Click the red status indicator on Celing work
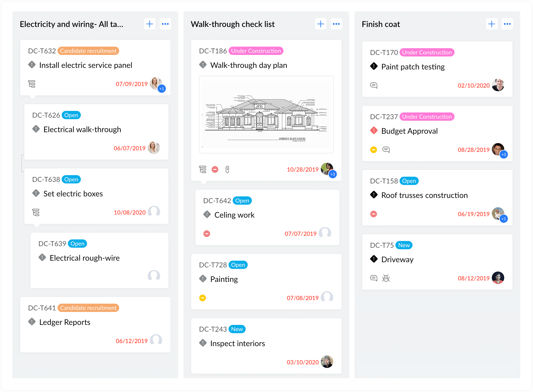The height and width of the screenshot is (392, 533). click(207, 234)
